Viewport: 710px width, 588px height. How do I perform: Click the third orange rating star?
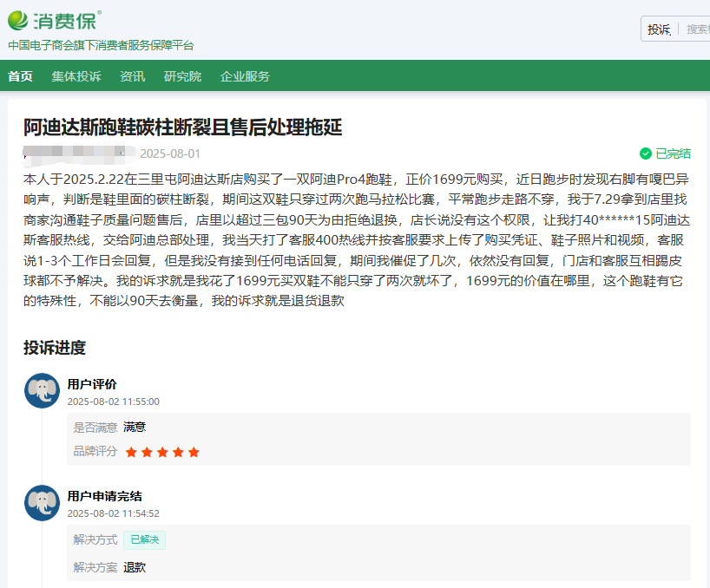162,452
